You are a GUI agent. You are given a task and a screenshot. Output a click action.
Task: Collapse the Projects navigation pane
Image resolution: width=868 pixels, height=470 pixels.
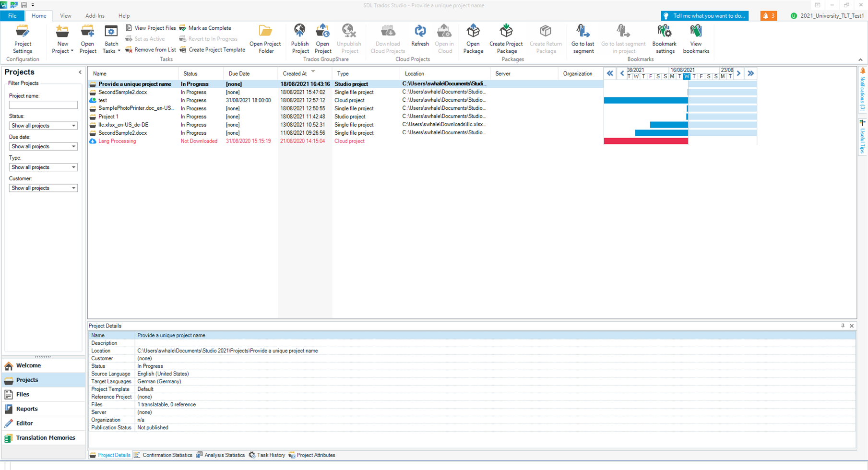[x=80, y=72]
